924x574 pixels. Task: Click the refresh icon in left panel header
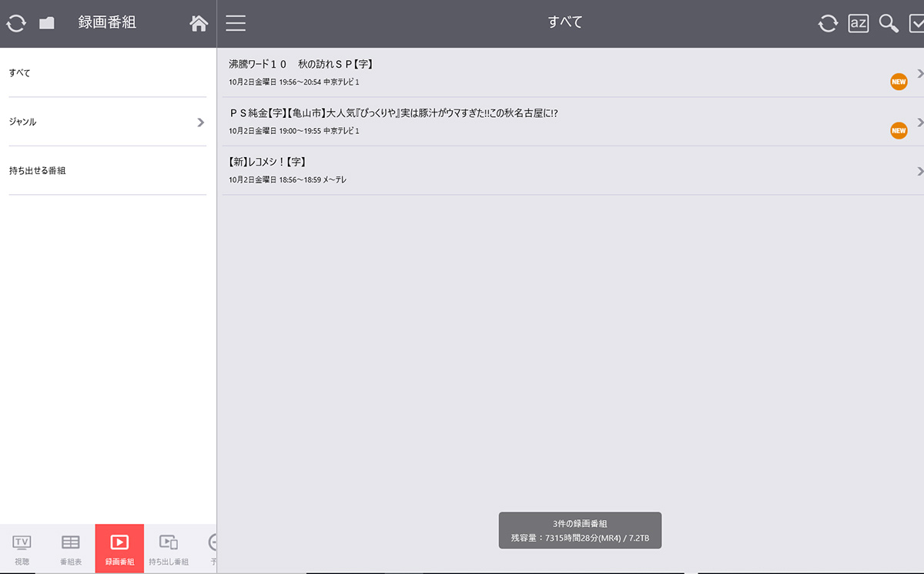16,23
